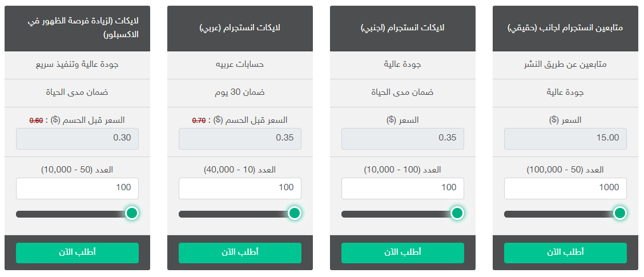Click Order Now on foreign Instagram followers card
The width and height of the screenshot is (644, 277).
tap(565, 252)
